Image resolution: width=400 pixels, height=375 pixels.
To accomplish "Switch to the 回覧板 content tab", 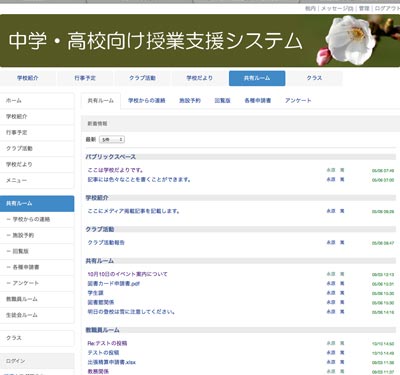I will 223,100.
